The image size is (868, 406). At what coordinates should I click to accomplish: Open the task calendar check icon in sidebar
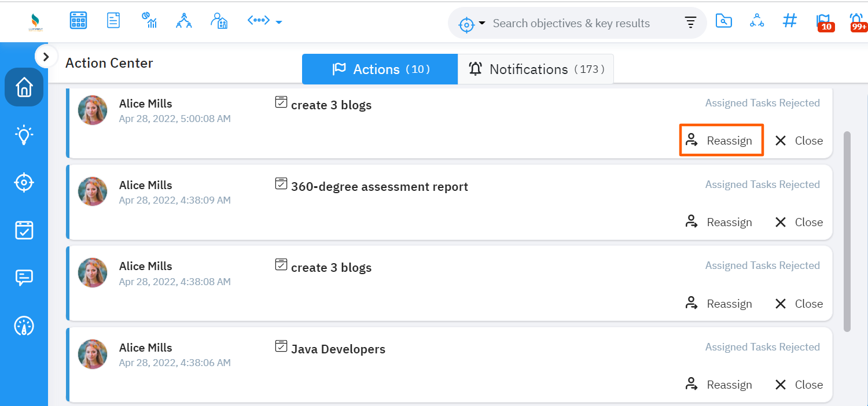pos(24,230)
